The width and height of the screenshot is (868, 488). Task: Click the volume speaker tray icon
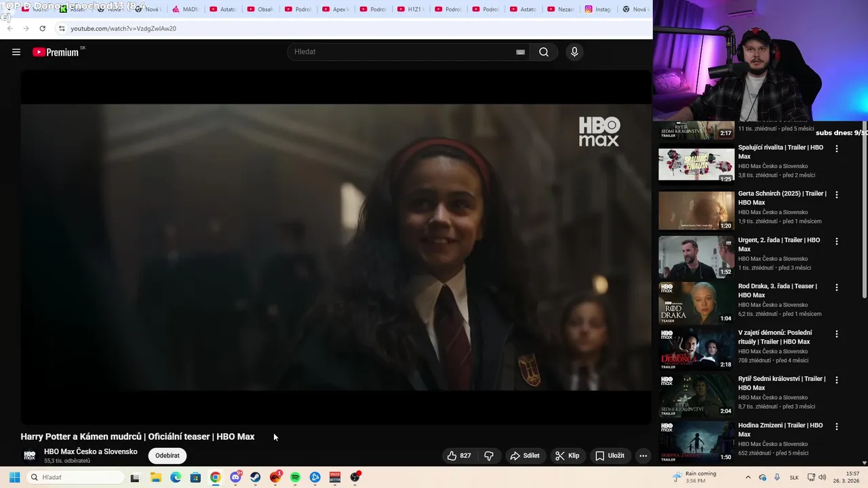(823, 477)
